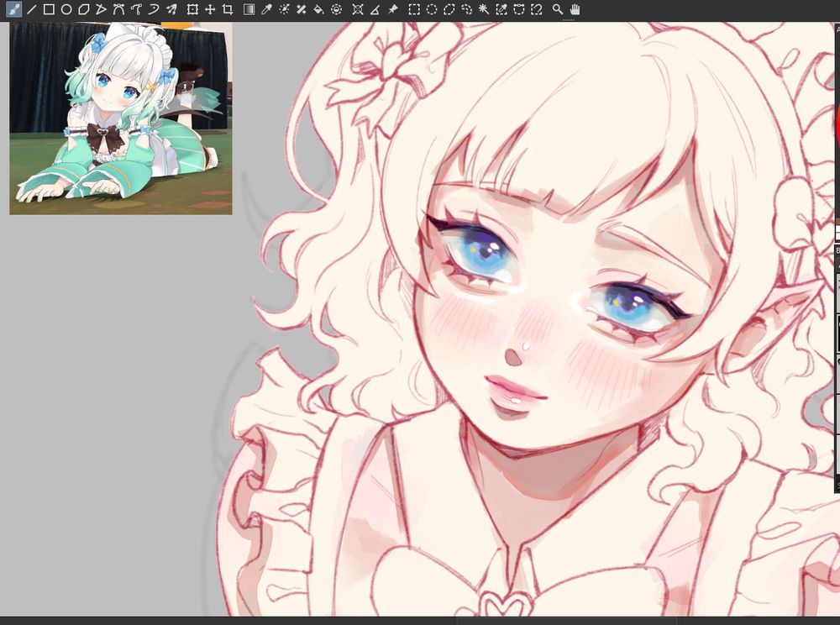Select the Transform tool
This screenshot has height=625, width=840.
192,9
